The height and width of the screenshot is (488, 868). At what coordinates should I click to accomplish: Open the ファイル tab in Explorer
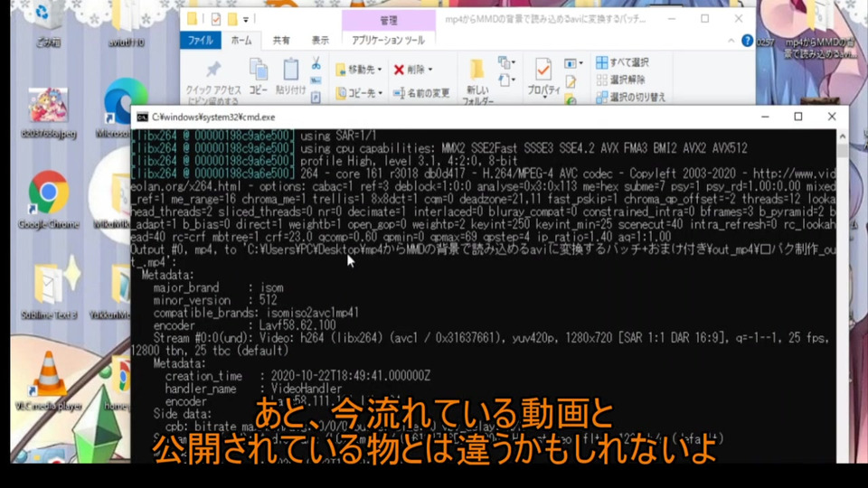(x=201, y=41)
